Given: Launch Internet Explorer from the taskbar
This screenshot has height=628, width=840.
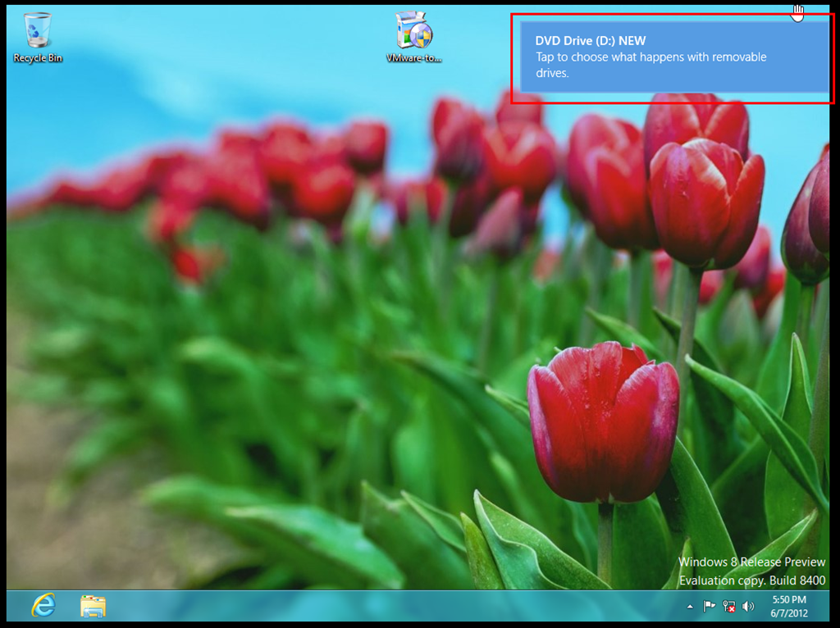Looking at the screenshot, I should pyautogui.click(x=43, y=606).
